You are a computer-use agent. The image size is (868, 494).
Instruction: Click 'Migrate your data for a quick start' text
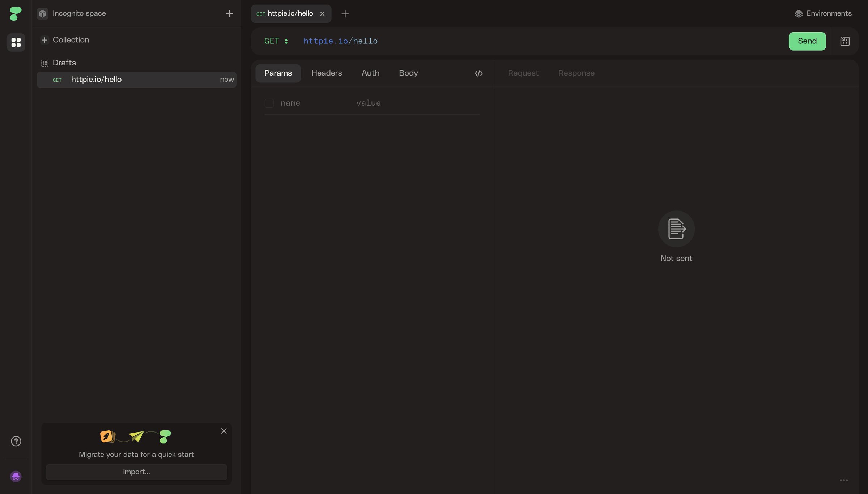point(136,455)
